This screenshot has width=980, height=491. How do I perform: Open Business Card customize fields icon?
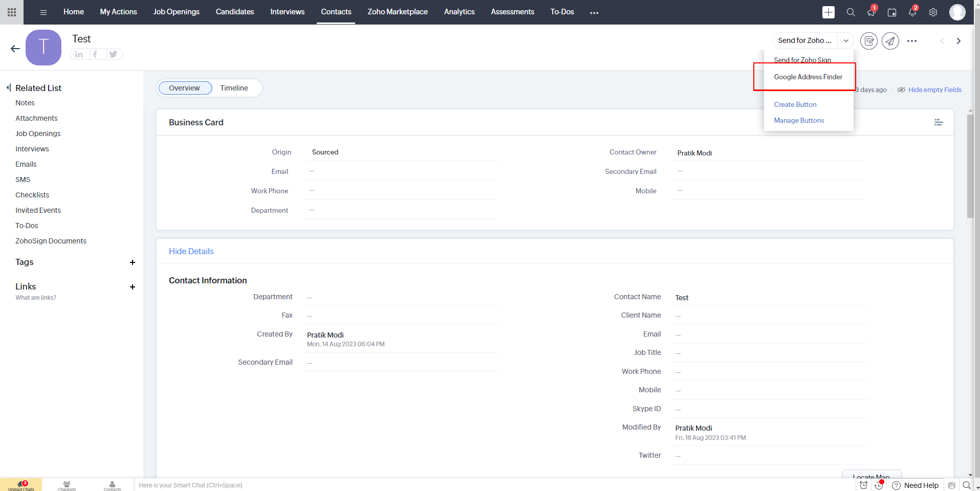[x=939, y=122]
